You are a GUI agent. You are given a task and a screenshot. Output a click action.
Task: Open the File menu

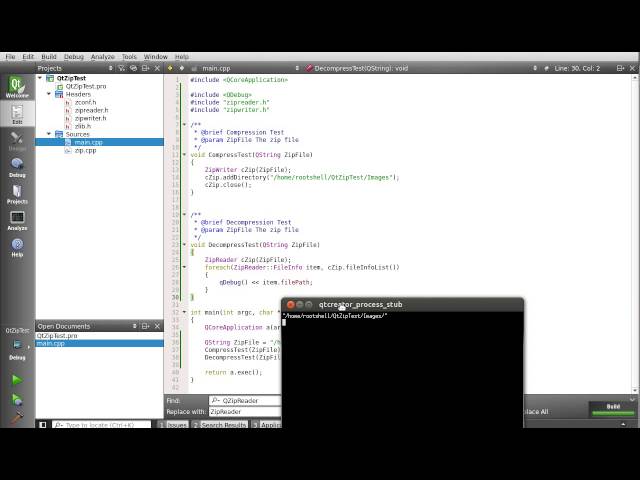(10, 57)
